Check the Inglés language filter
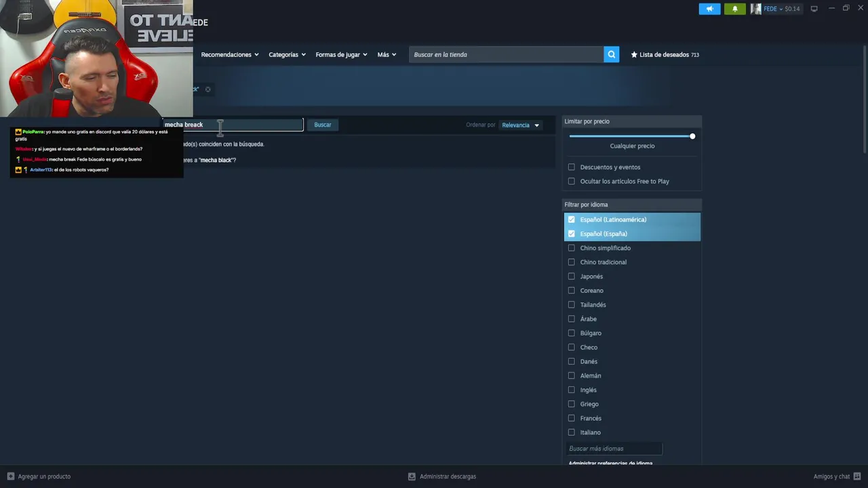 (x=571, y=390)
